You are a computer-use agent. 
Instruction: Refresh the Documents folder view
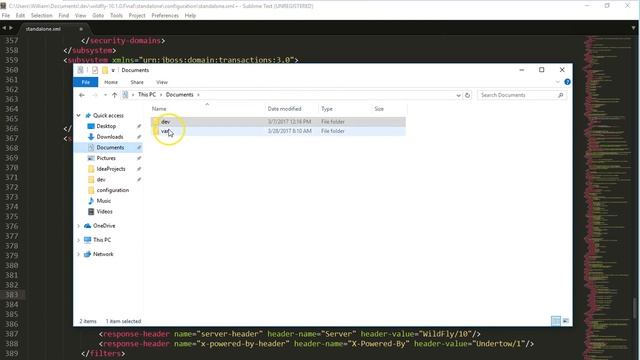click(467, 95)
